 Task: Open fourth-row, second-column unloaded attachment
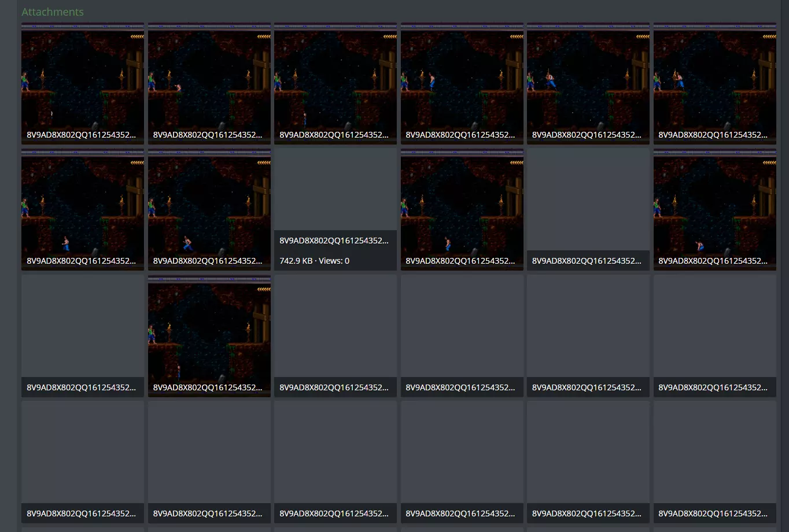coord(209,463)
